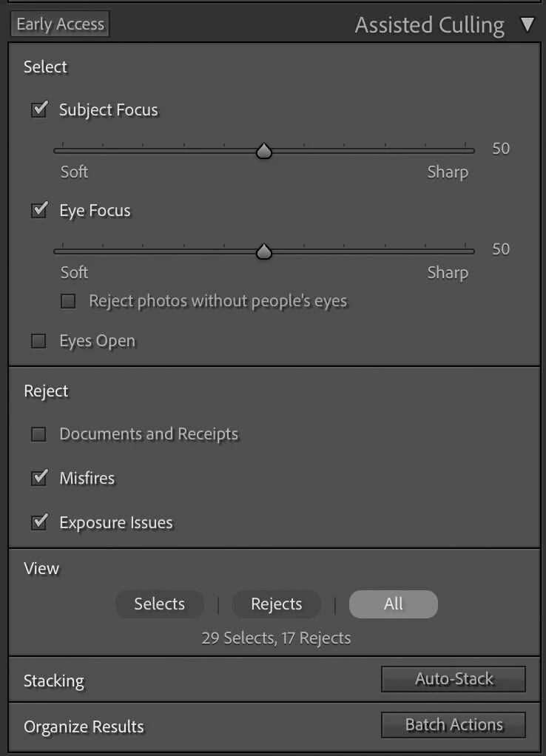Click the Subject Focus value 50 field
Viewport: 546px width, 756px height.
coord(501,149)
